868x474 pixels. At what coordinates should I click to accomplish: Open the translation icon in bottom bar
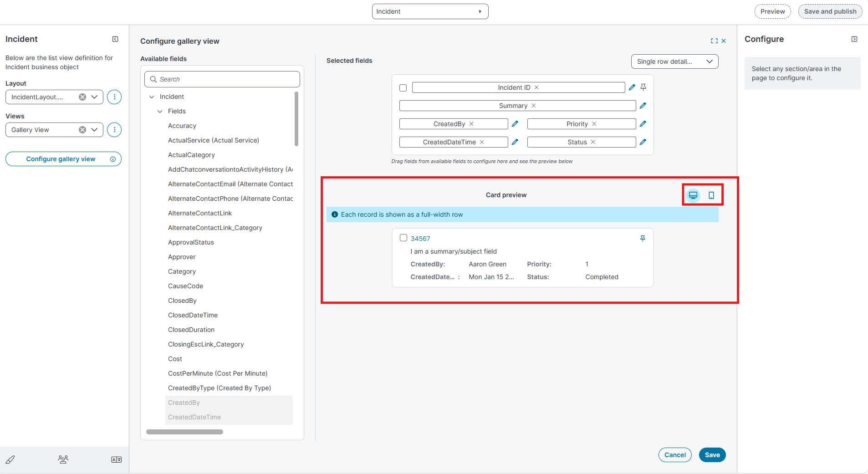pos(116,459)
